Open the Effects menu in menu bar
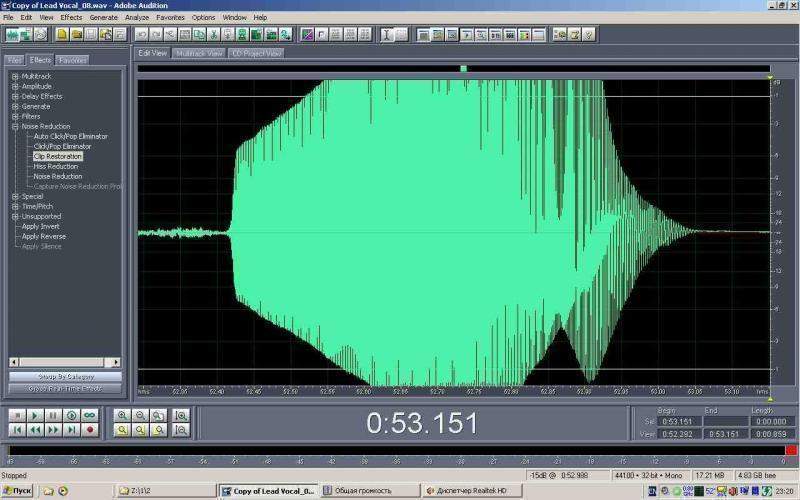 pos(71,17)
